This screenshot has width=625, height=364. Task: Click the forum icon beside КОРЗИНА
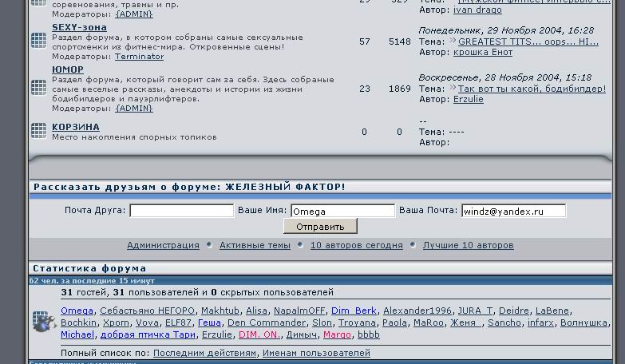click(38, 130)
